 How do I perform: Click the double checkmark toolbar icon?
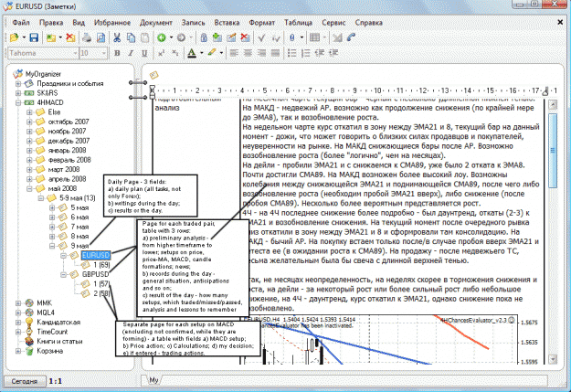click(x=276, y=37)
